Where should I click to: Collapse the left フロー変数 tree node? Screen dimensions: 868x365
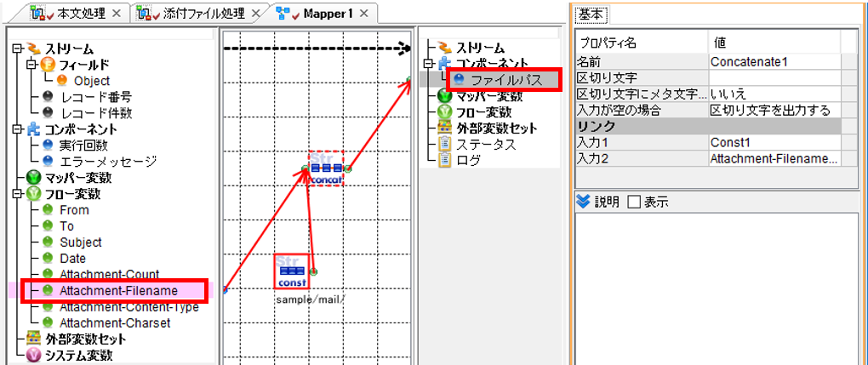pos(16,194)
